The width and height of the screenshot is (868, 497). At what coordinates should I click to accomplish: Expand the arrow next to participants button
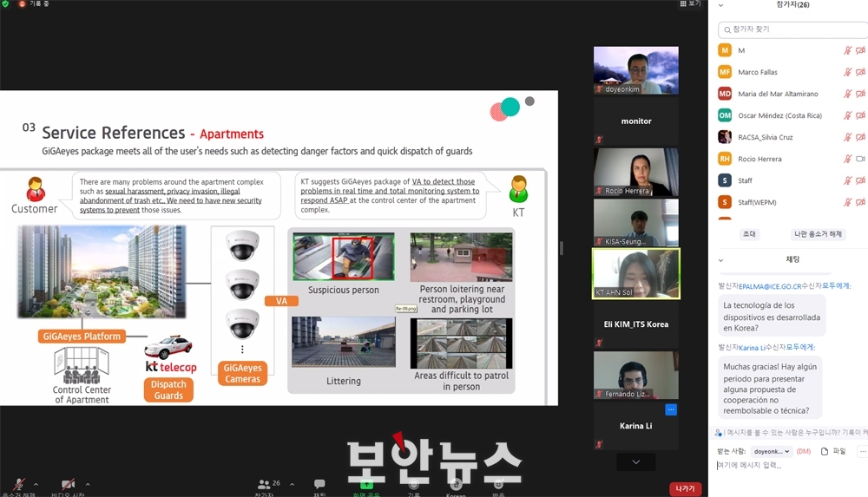click(292, 484)
